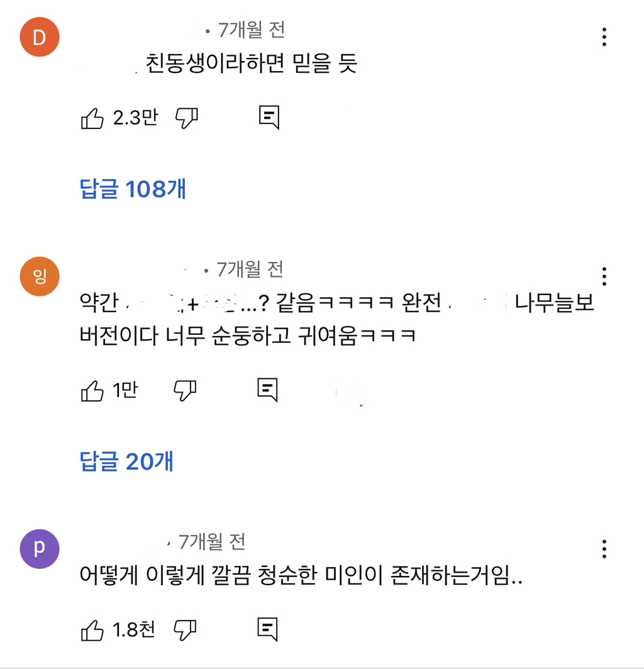Reply to the 순둥하고 귀여움 comment

click(268, 391)
